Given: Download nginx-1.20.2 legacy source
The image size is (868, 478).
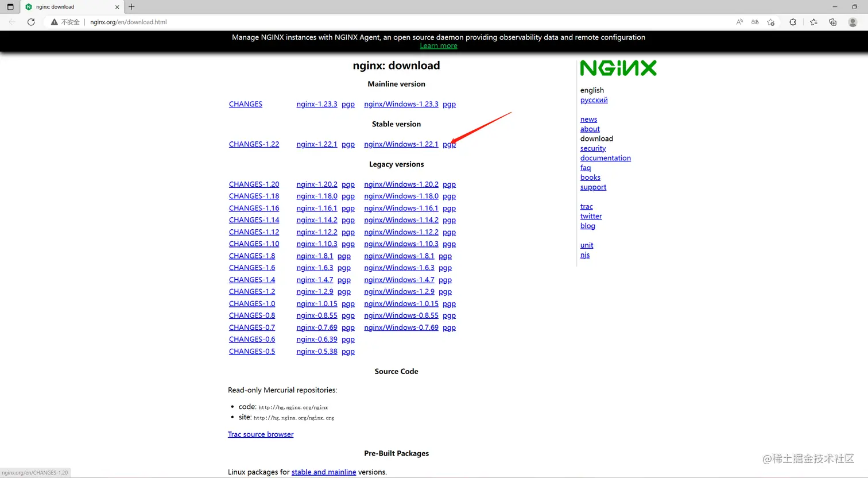Looking at the screenshot, I should pos(317,184).
